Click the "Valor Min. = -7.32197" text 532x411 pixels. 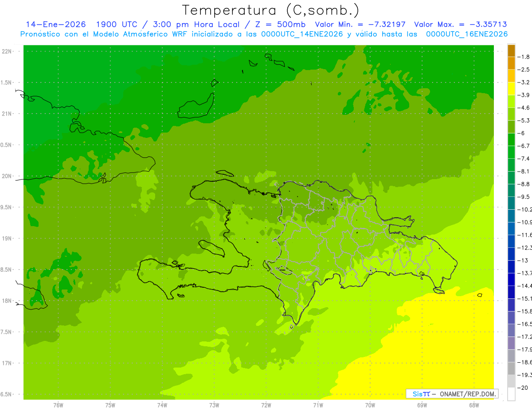coord(360,25)
